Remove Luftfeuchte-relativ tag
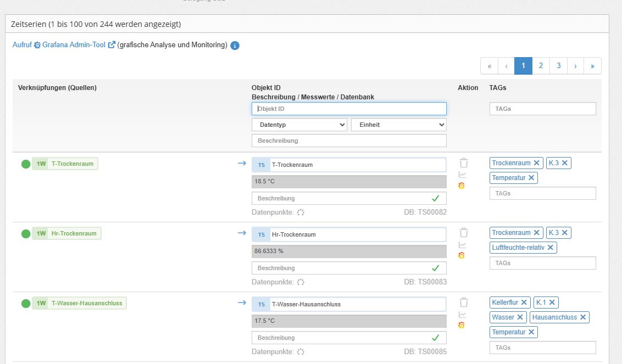 coord(550,248)
